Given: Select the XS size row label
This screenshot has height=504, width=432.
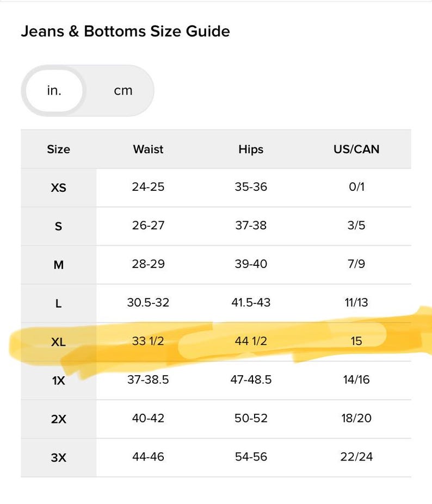Looking at the screenshot, I should pos(59,188).
